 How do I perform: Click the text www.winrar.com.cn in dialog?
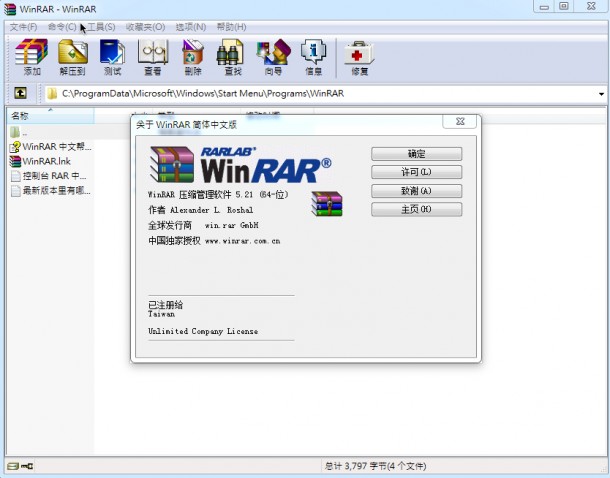242,241
